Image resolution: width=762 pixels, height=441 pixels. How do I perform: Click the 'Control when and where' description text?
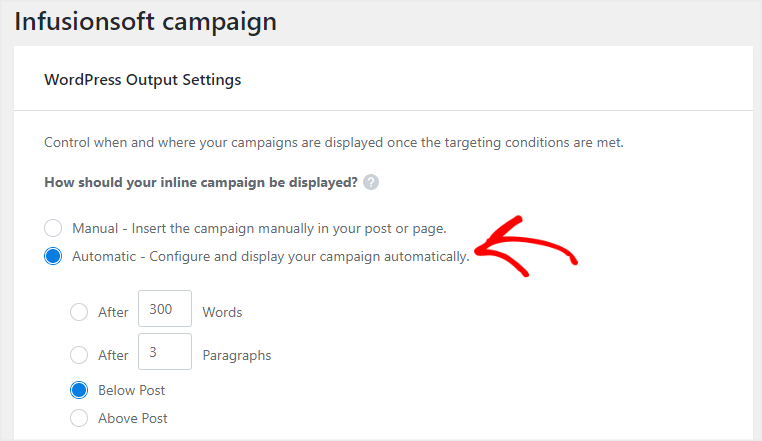333,142
